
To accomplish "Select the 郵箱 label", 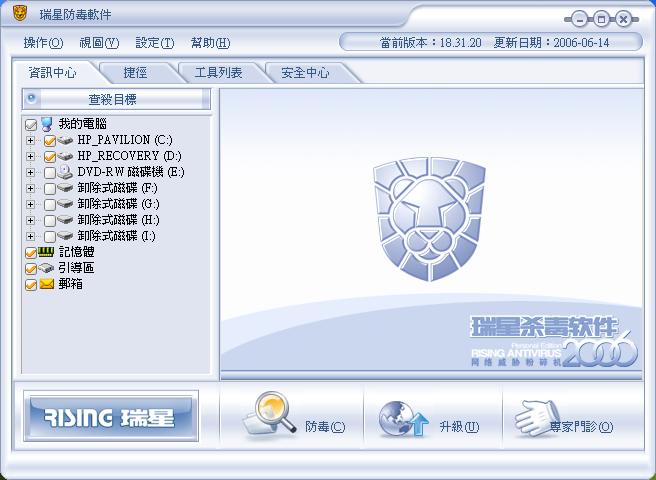I will 70,284.
